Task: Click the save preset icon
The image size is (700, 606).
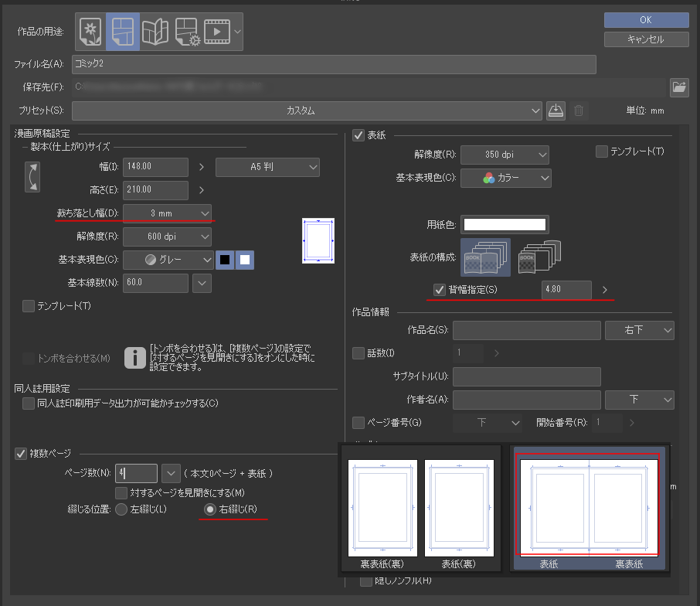Action: coord(556,111)
